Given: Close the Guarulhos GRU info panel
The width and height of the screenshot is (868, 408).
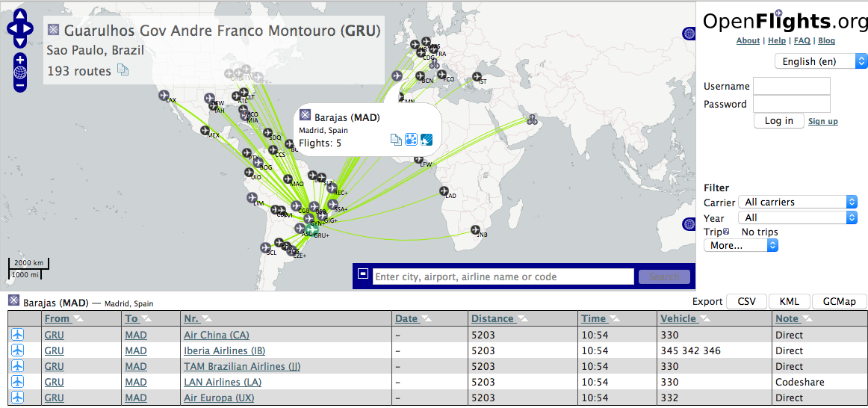Looking at the screenshot, I should pos(53,29).
